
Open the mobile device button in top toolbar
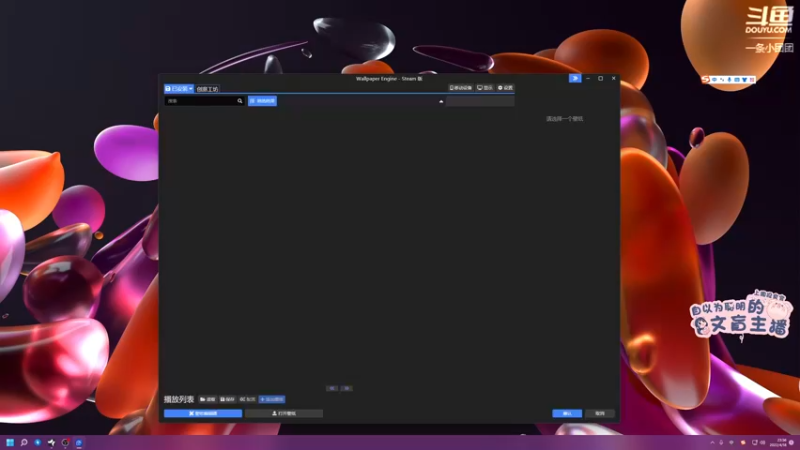(461, 88)
